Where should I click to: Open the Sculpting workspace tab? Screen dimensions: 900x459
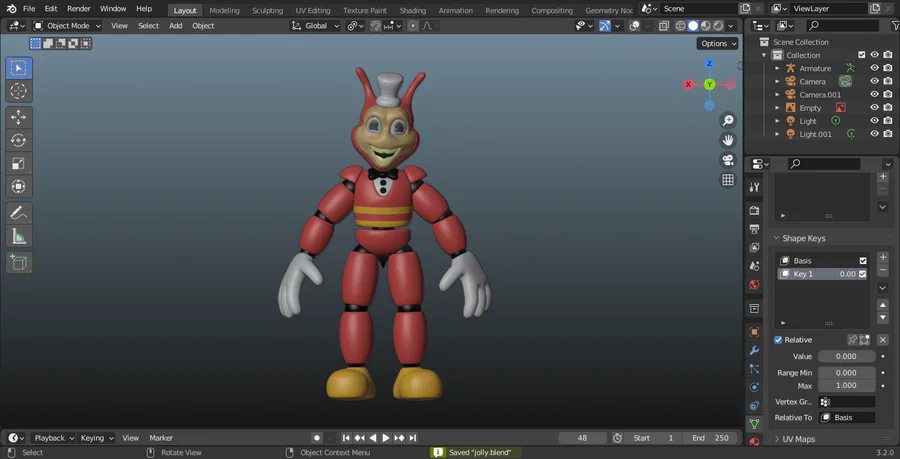pyautogui.click(x=267, y=10)
